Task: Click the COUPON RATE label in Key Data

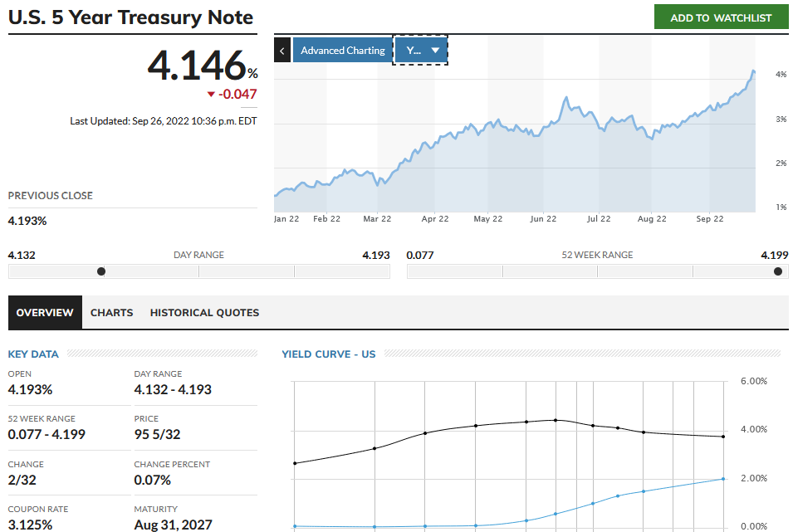Action: click(38, 510)
